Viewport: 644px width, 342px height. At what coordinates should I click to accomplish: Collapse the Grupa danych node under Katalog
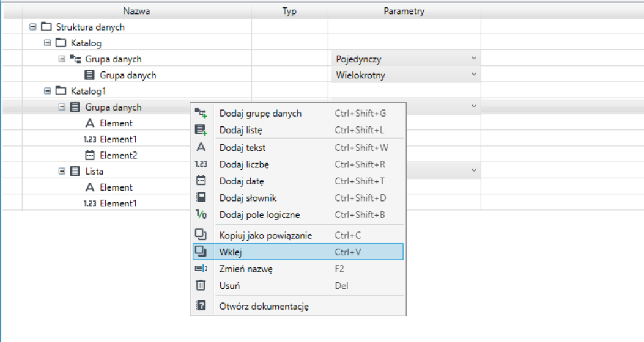click(x=62, y=59)
